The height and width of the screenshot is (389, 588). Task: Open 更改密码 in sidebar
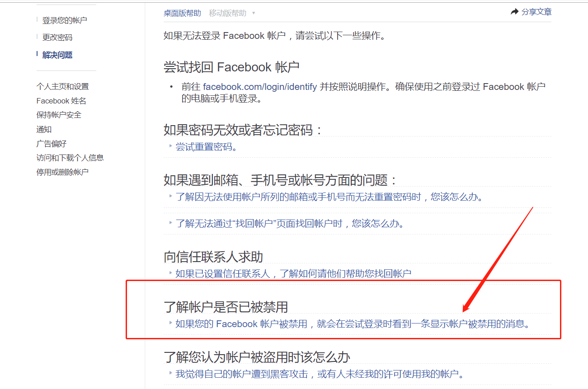[57, 37]
